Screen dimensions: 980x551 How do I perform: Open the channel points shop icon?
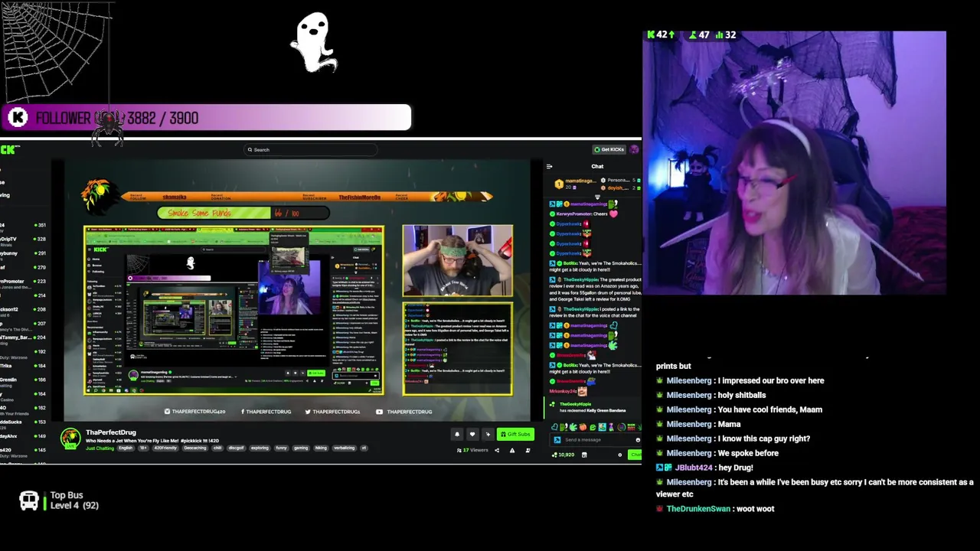click(x=584, y=455)
